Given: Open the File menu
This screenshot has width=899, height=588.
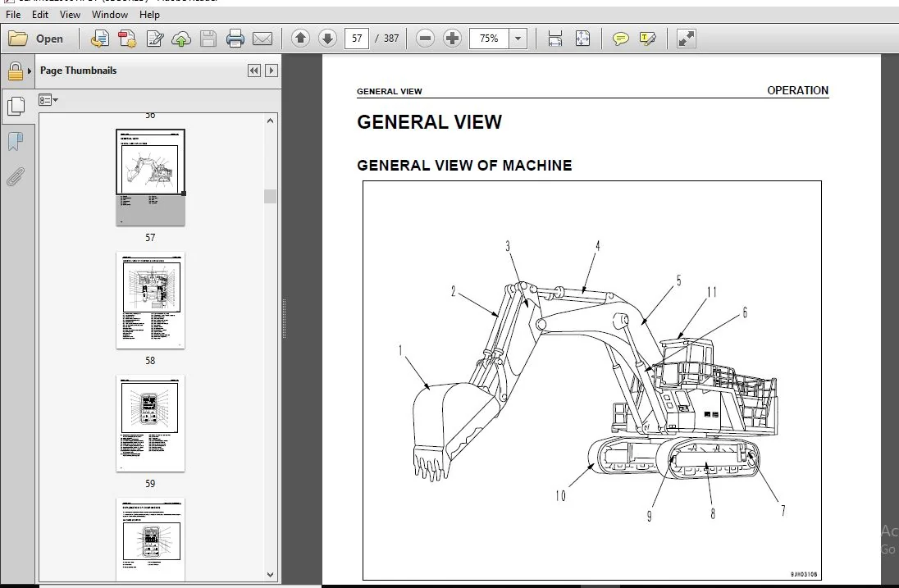Looking at the screenshot, I should coord(13,14).
